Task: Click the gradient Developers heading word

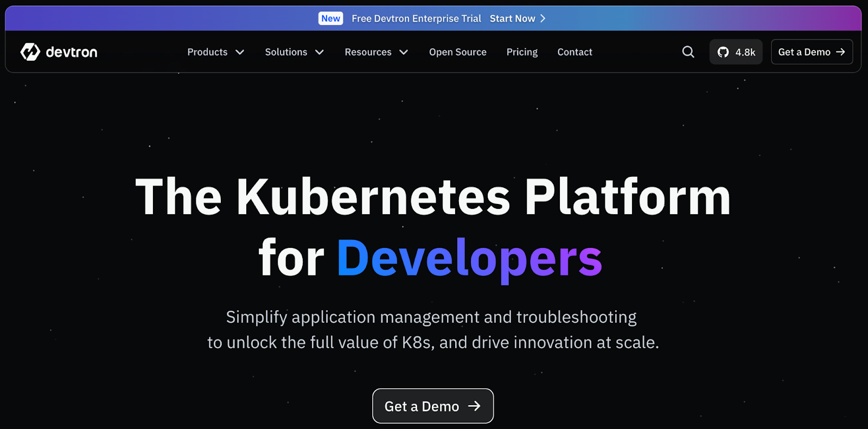Action: tap(469, 258)
